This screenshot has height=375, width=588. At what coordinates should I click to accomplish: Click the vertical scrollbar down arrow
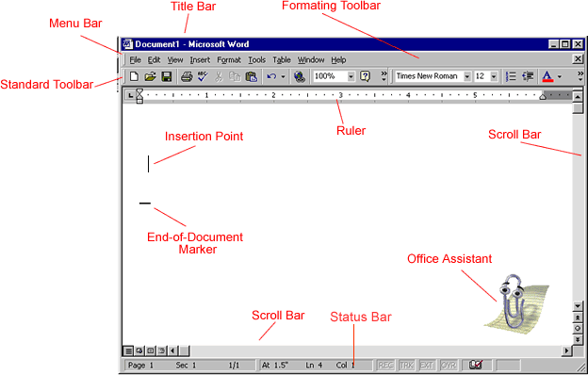578,306
